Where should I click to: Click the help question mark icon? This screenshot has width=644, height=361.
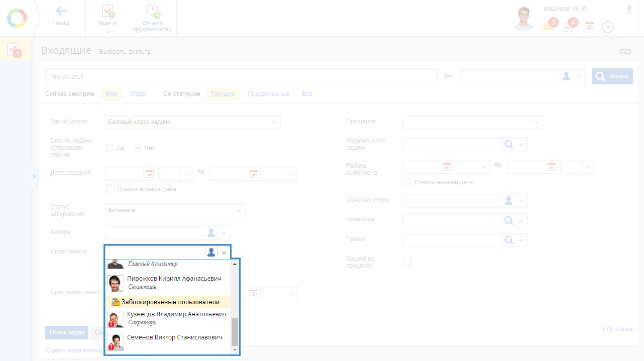[x=629, y=10]
